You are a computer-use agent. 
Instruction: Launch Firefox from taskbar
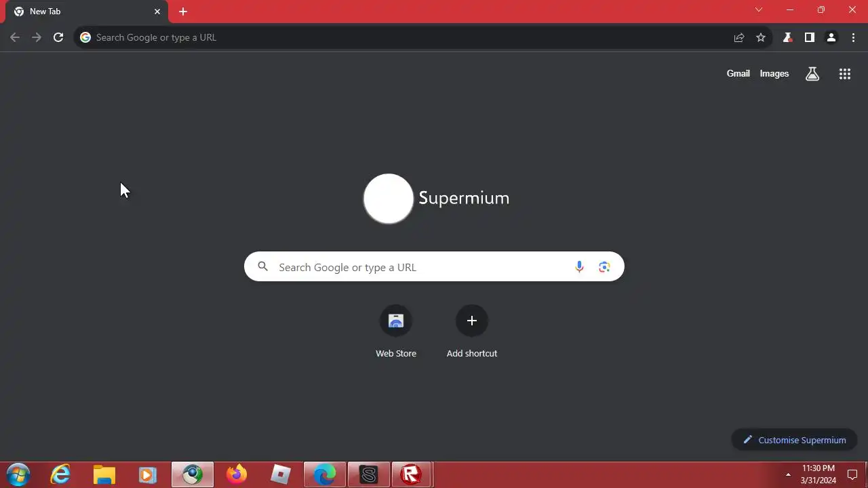[237, 474]
